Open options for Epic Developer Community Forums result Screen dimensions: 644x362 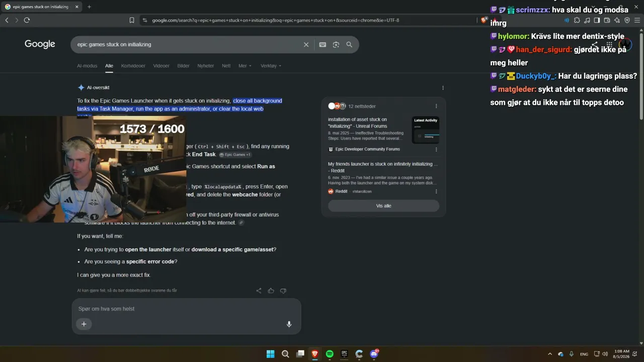pyautogui.click(x=436, y=149)
